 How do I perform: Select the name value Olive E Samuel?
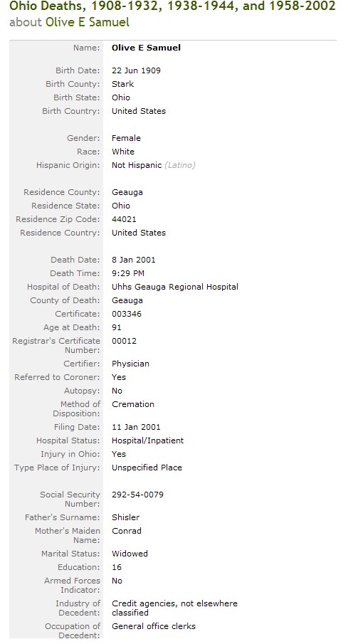coord(146,48)
